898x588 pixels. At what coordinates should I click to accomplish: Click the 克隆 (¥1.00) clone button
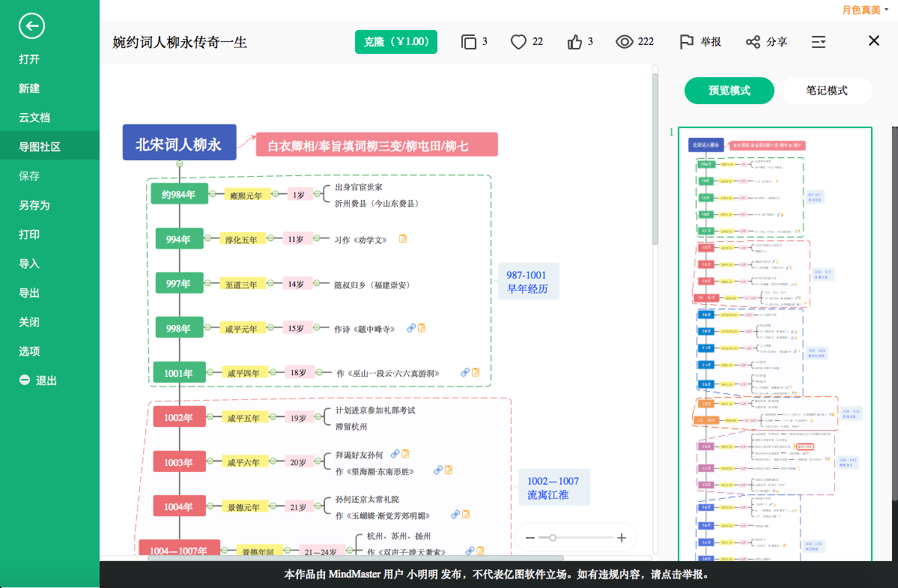pyautogui.click(x=395, y=42)
